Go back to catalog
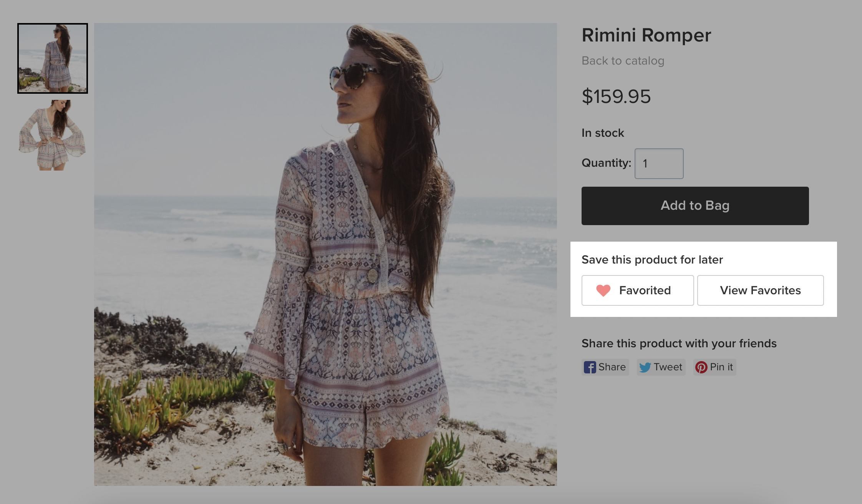 [623, 61]
